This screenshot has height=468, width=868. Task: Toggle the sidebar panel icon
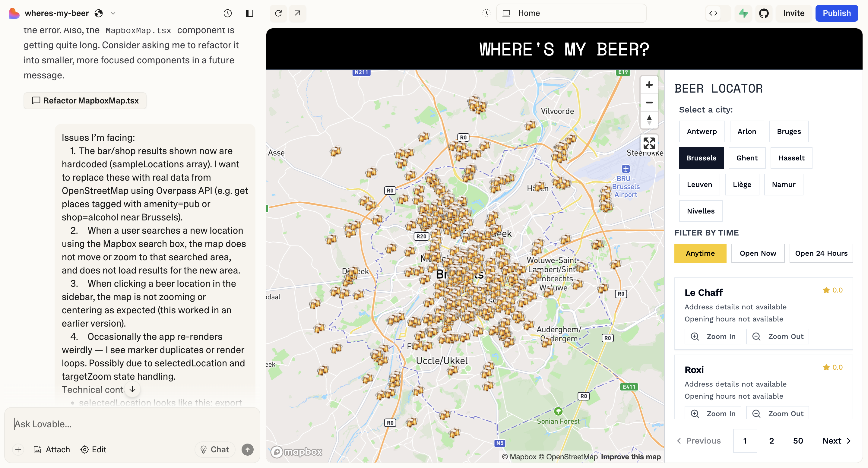click(249, 13)
